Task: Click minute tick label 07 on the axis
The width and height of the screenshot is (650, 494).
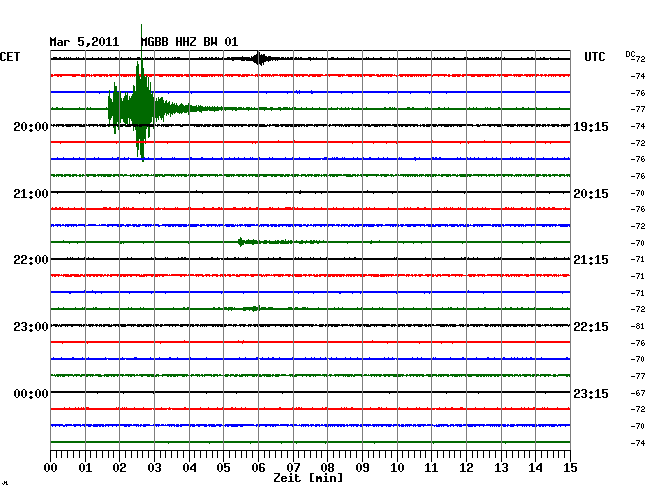Action: point(293,467)
